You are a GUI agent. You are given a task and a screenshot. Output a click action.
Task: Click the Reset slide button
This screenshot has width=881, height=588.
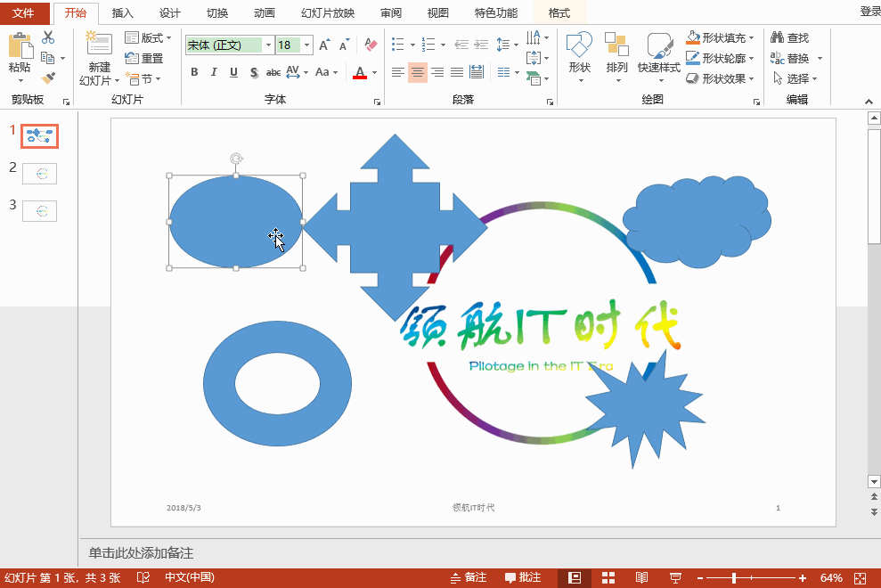click(x=143, y=58)
